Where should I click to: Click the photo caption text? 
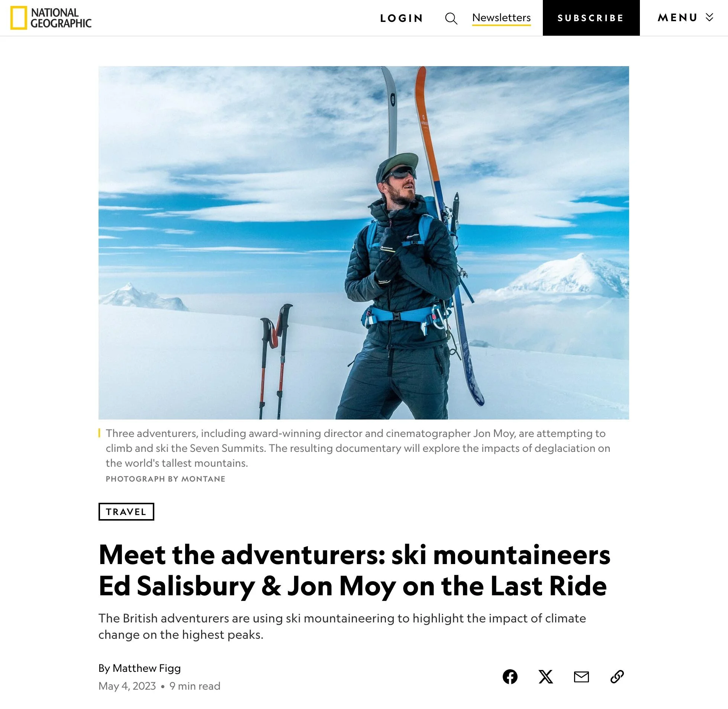pyautogui.click(x=358, y=448)
